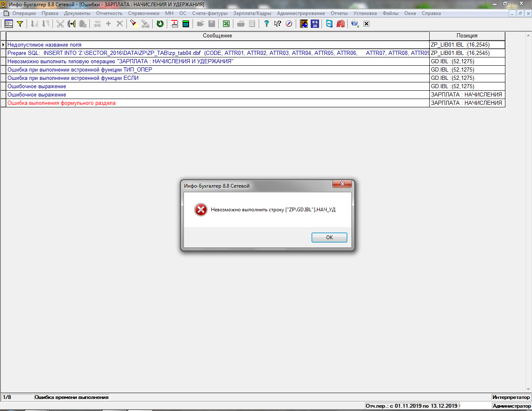Open the Отчеты menu
The image size is (532, 411).
(339, 13)
